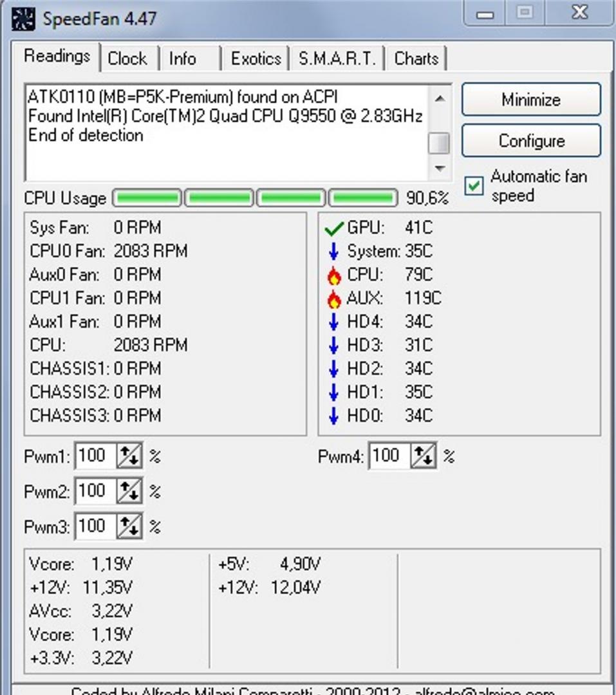
Task: Click the 'Aux0 Fan: 0 RPM' reading
Action: pos(95,275)
